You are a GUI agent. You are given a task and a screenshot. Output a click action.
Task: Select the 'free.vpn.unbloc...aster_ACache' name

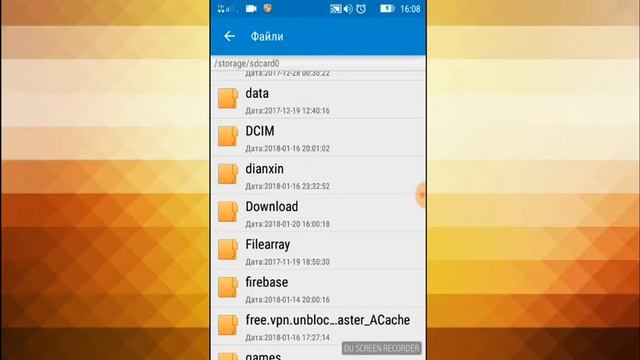328,320
